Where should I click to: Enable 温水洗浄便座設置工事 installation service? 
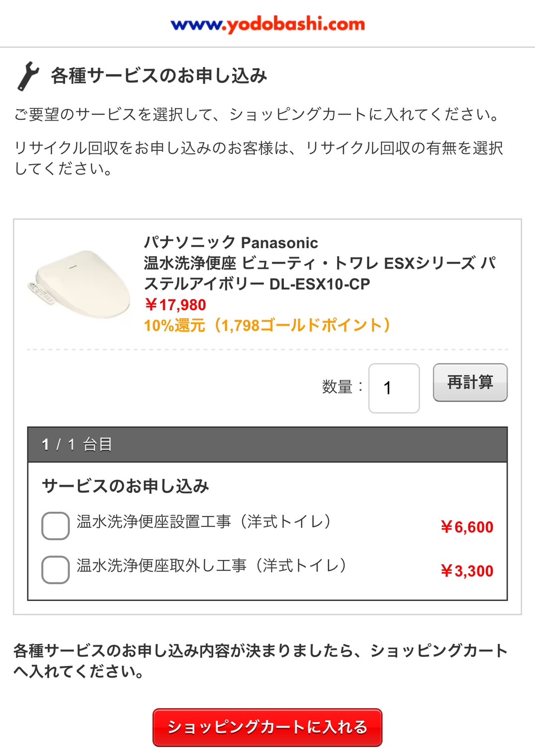tap(55, 525)
